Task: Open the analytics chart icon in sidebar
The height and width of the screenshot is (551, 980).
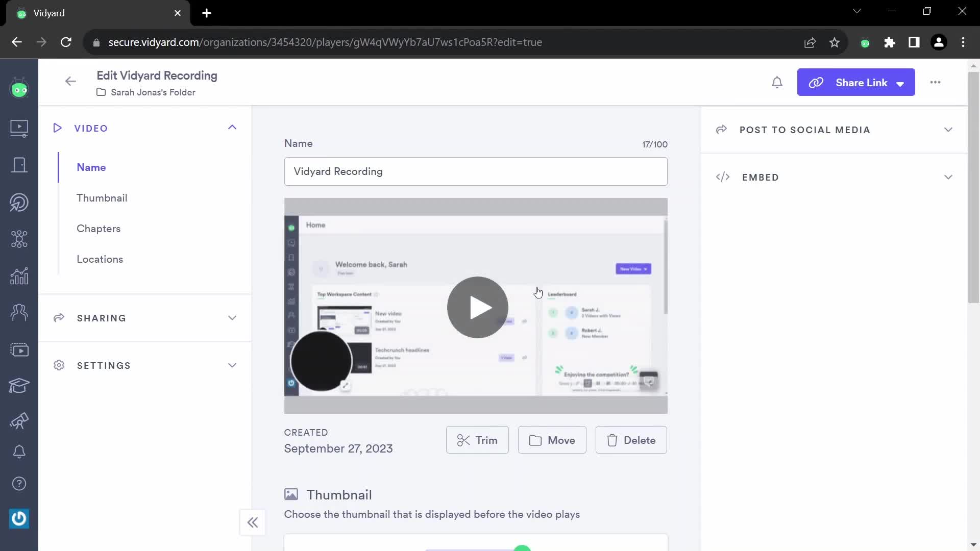Action: [x=19, y=276]
